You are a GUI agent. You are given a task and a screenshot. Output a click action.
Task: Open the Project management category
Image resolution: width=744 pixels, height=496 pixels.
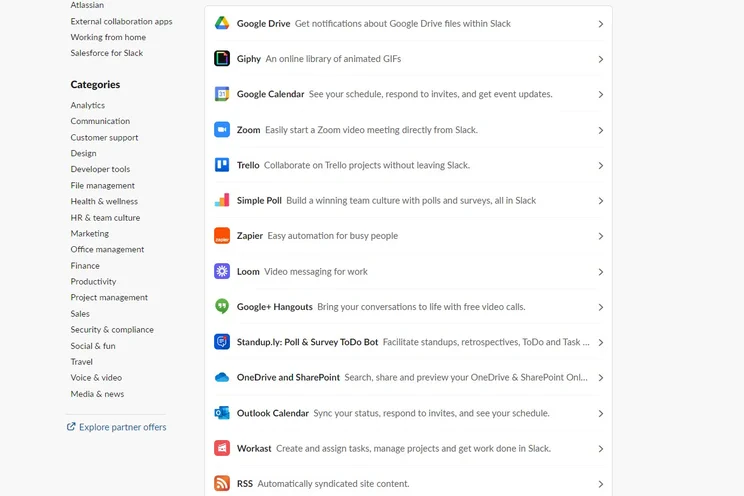109,298
